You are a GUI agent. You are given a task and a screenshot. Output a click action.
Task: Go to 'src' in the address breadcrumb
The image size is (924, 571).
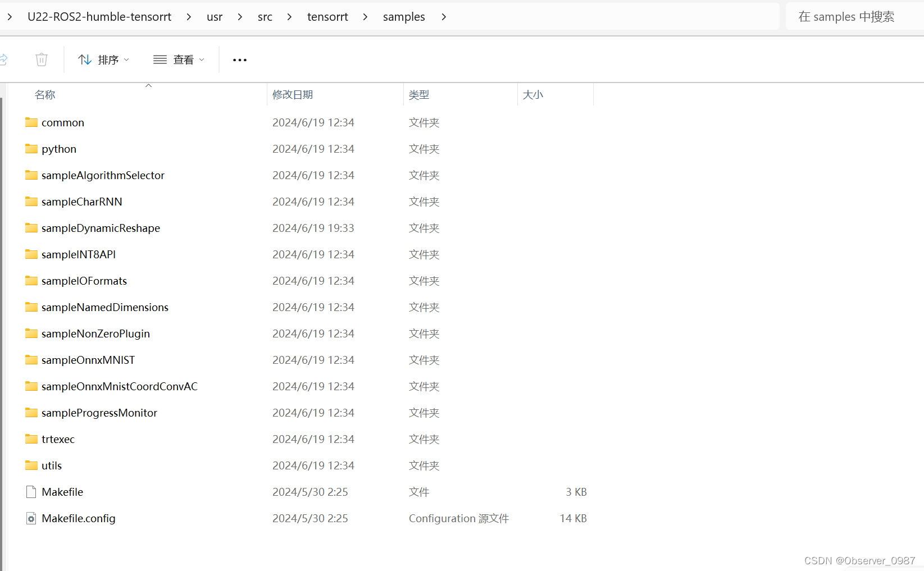[265, 17]
